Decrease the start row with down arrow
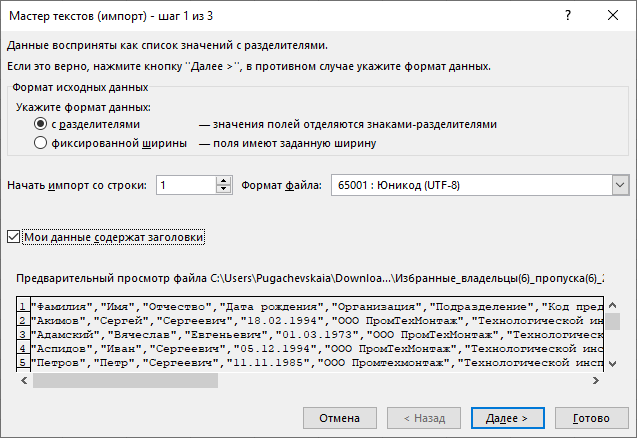Image resolution: width=637 pixels, height=438 pixels. [x=225, y=190]
